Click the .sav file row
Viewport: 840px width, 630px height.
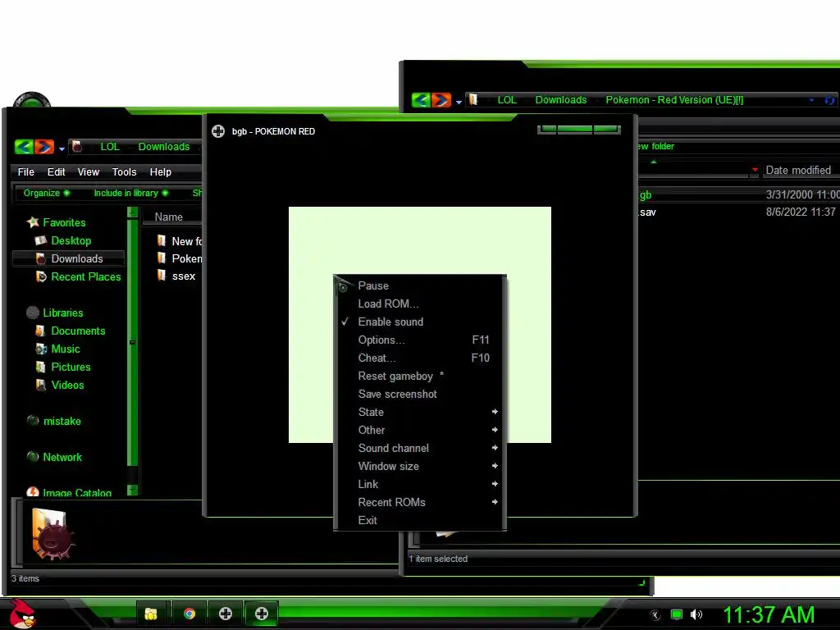pyautogui.click(x=739, y=212)
